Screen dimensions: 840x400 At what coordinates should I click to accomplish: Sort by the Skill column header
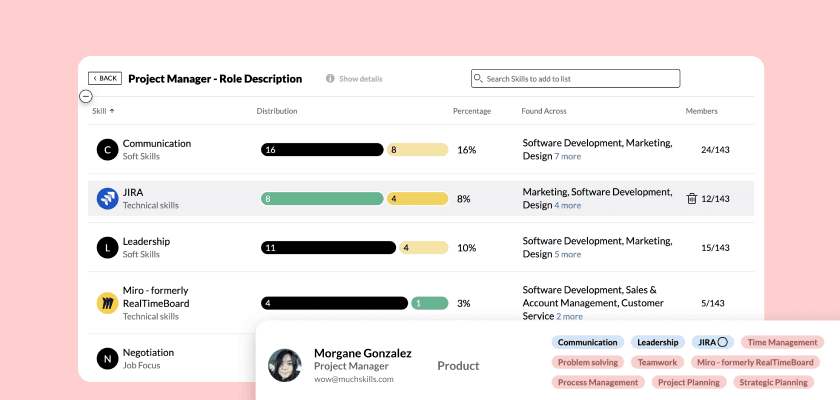point(103,111)
